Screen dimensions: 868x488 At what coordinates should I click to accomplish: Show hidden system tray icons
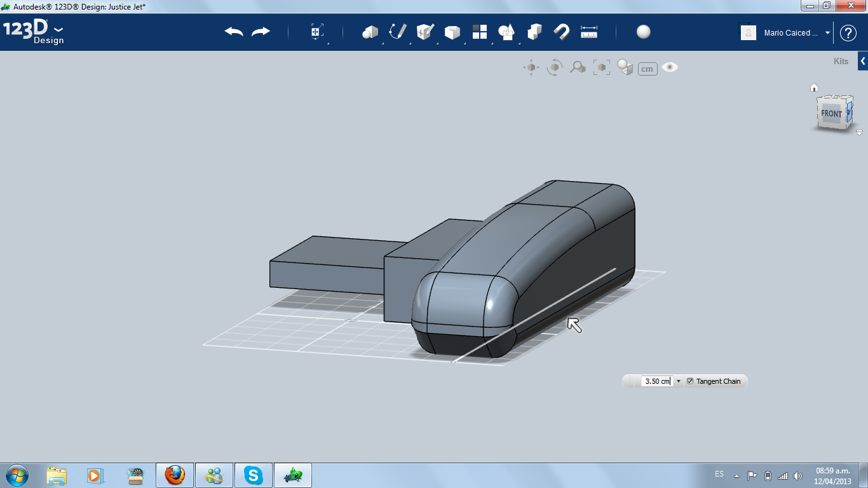click(x=737, y=475)
